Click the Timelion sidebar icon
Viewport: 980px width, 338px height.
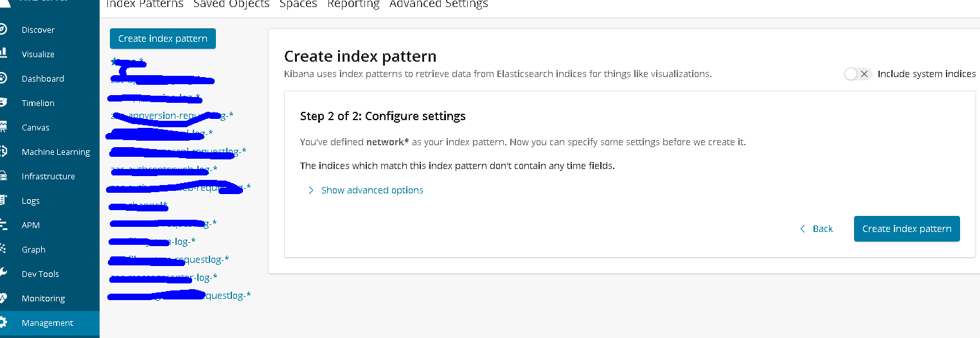click(3, 103)
